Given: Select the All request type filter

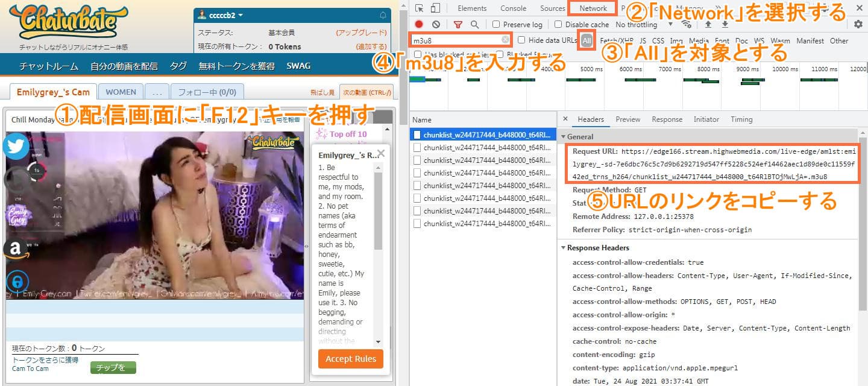Looking at the screenshot, I should [x=587, y=40].
